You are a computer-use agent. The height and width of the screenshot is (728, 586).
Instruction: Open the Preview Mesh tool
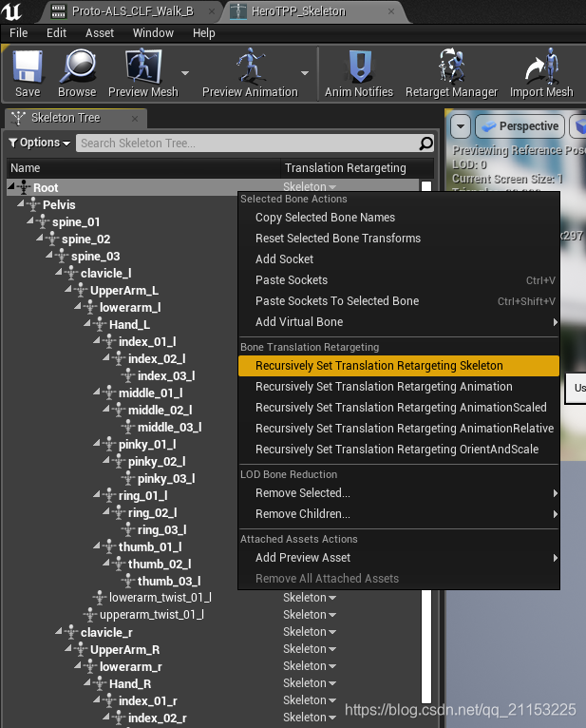(142, 72)
